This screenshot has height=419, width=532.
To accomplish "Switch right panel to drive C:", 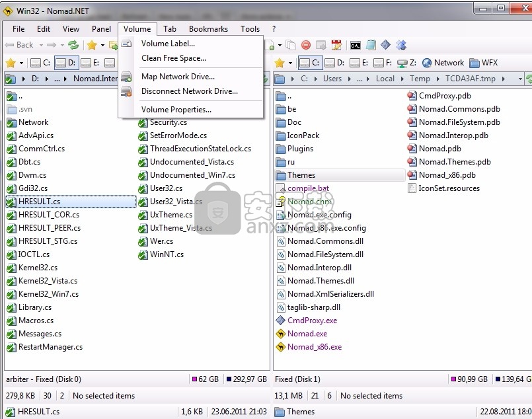I will tap(309, 63).
